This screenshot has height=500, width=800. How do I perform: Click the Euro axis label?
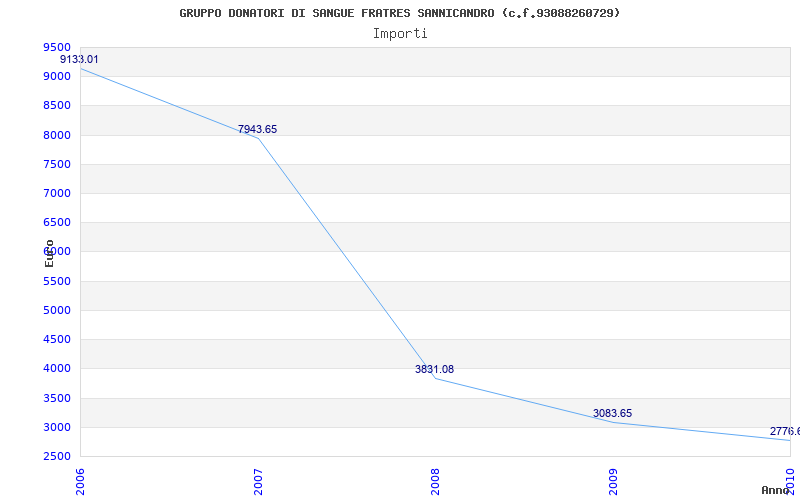click(x=49, y=253)
